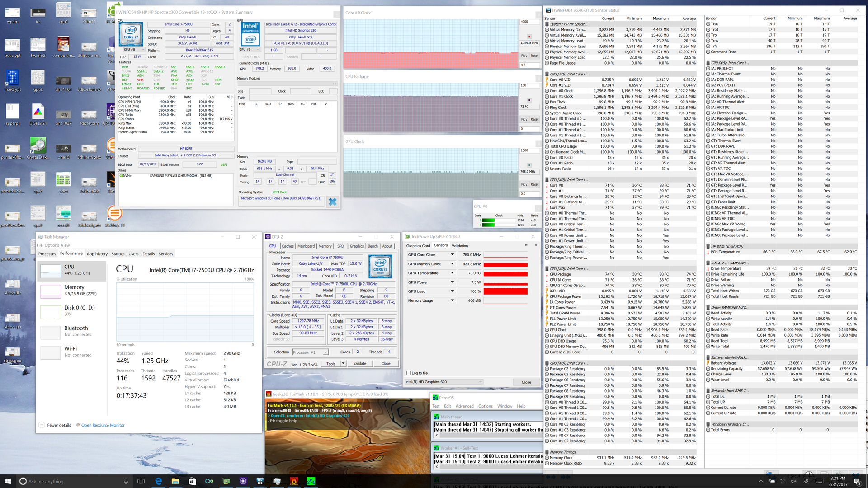This screenshot has width=868, height=488.
Task: Open the GPU-Z hamburger menu icon
Action: point(536,245)
